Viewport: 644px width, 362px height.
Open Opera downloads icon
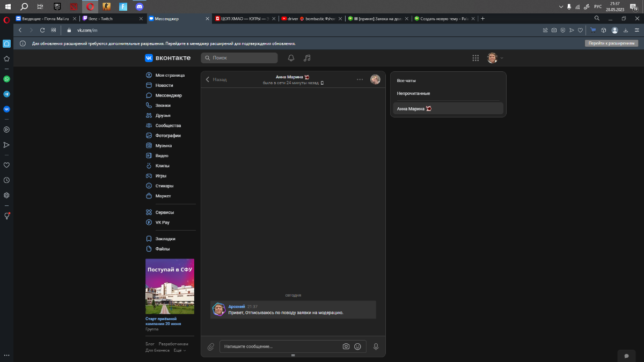coord(625,30)
